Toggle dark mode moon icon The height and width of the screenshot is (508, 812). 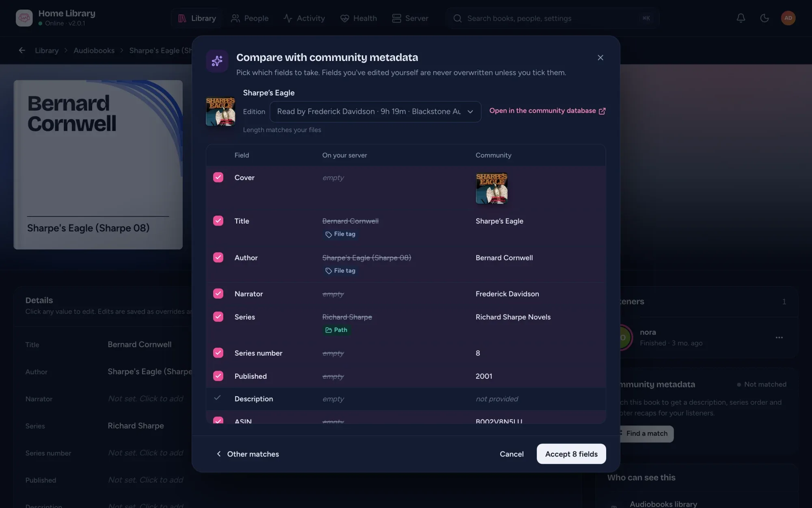coord(764,18)
